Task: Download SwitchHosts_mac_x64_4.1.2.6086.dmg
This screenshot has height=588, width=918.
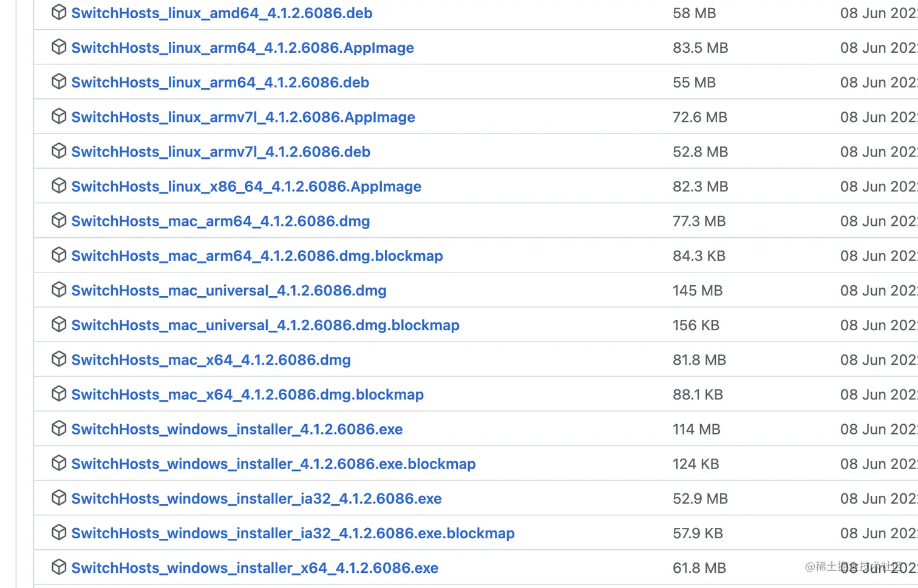Action: tap(211, 359)
